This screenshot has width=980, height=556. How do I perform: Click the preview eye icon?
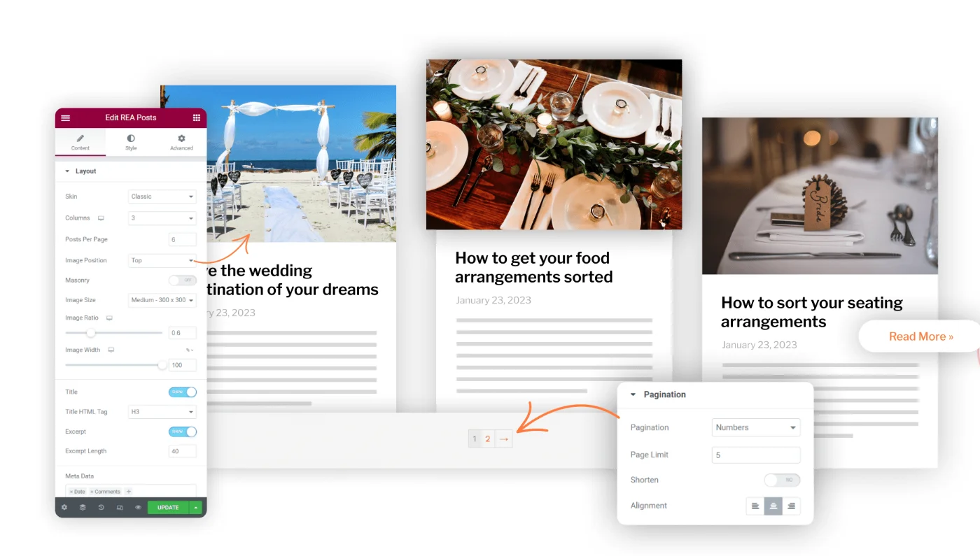point(138,508)
